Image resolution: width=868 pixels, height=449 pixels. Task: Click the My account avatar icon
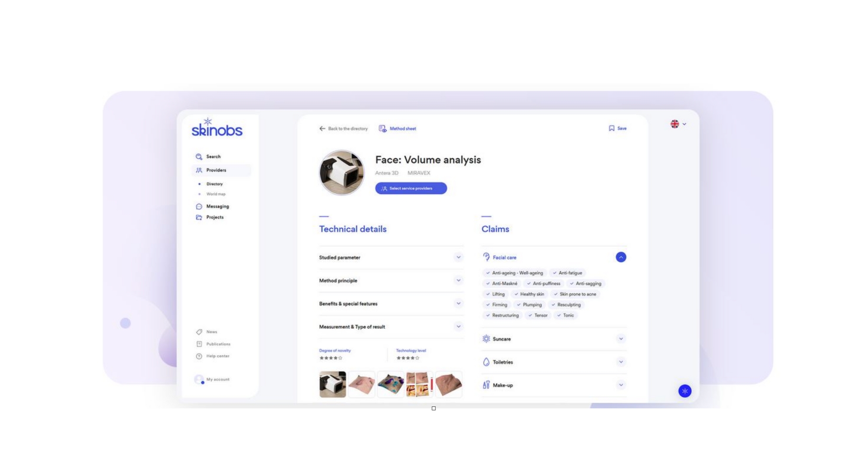[x=199, y=380]
